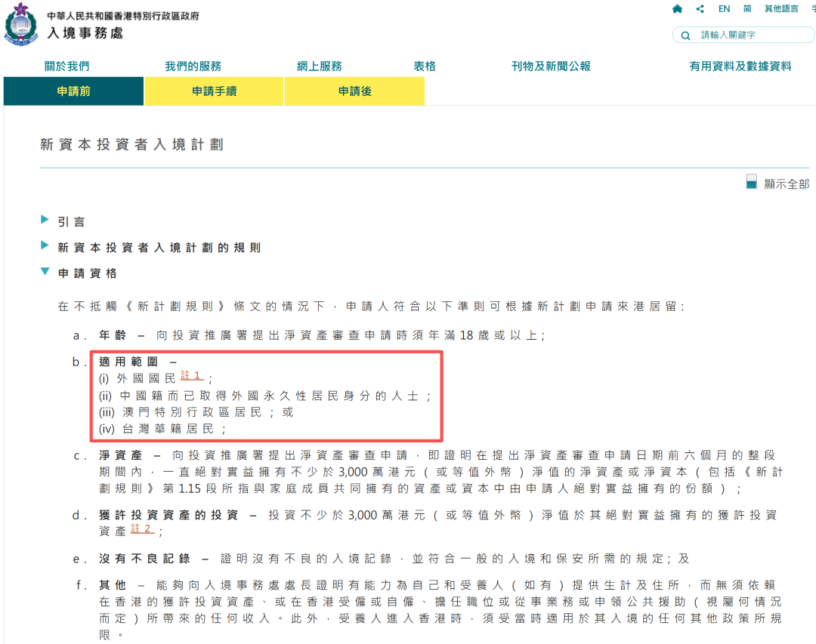Click the Immigration Department logo emblem
The image size is (816, 644).
pyautogui.click(x=21, y=24)
